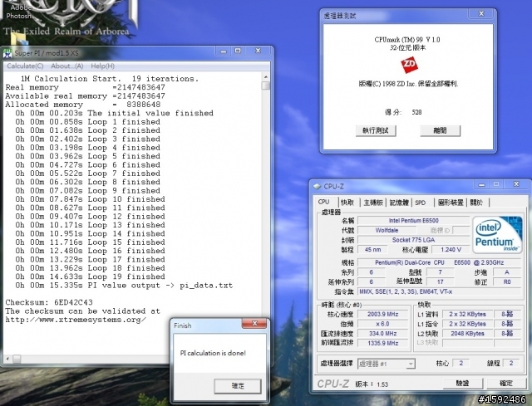532x406 pixels.
Task: Click Super PI vertical scrollbar up arrow
Action: [x=266, y=77]
